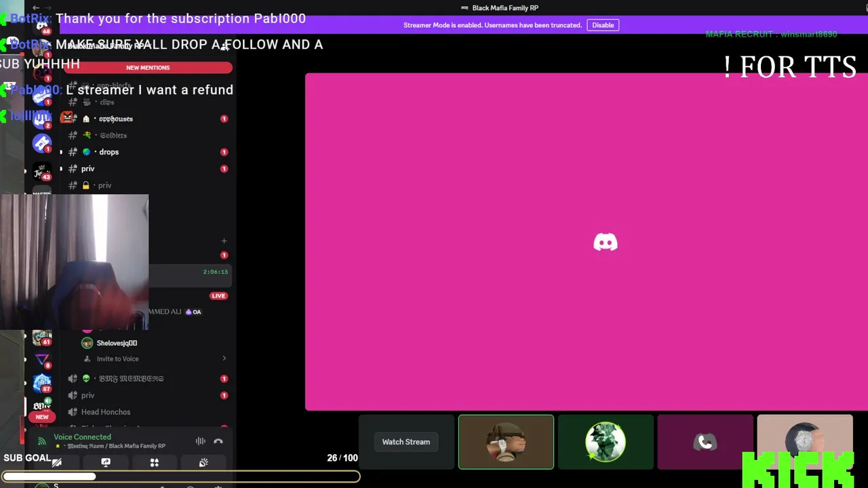Open noise suppression settings icon
The width and height of the screenshot is (868, 488).
tap(201, 441)
